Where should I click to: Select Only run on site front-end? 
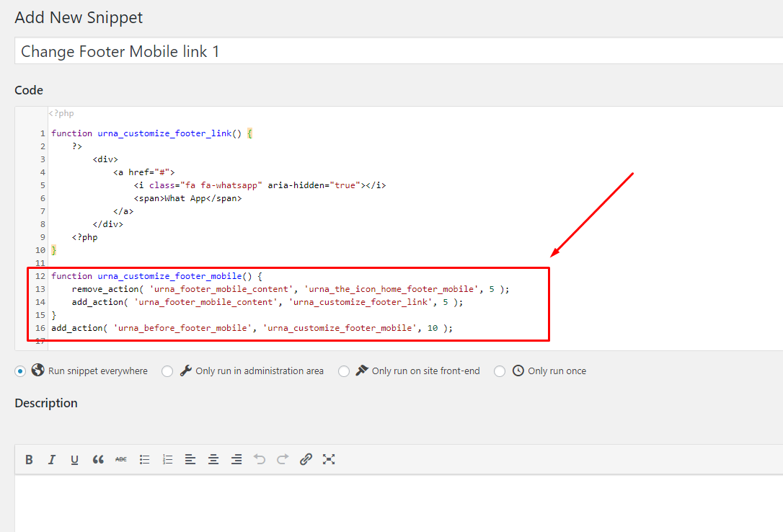coord(344,371)
